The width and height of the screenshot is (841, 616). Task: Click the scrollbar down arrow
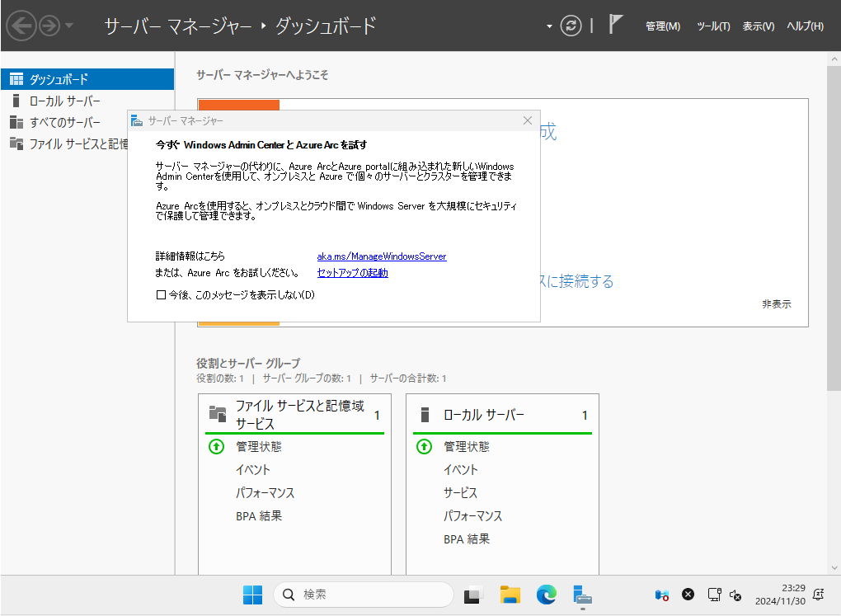834,567
